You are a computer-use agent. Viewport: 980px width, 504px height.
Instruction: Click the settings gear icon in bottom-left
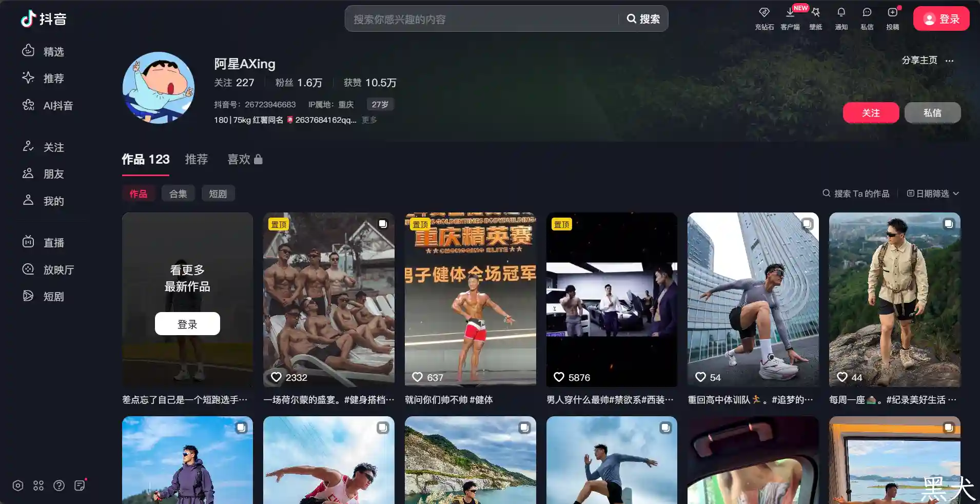tap(18, 486)
